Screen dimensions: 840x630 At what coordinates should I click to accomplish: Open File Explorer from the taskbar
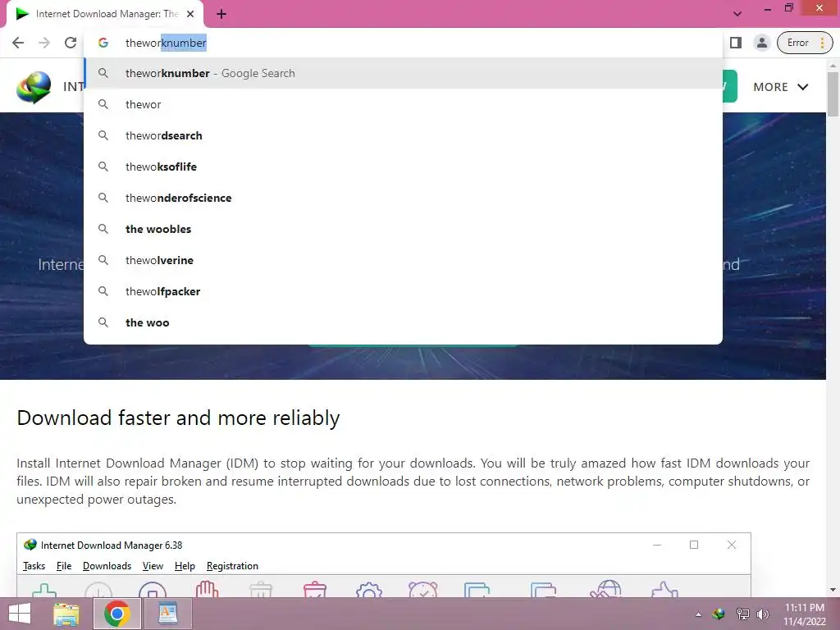pos(66,614)
